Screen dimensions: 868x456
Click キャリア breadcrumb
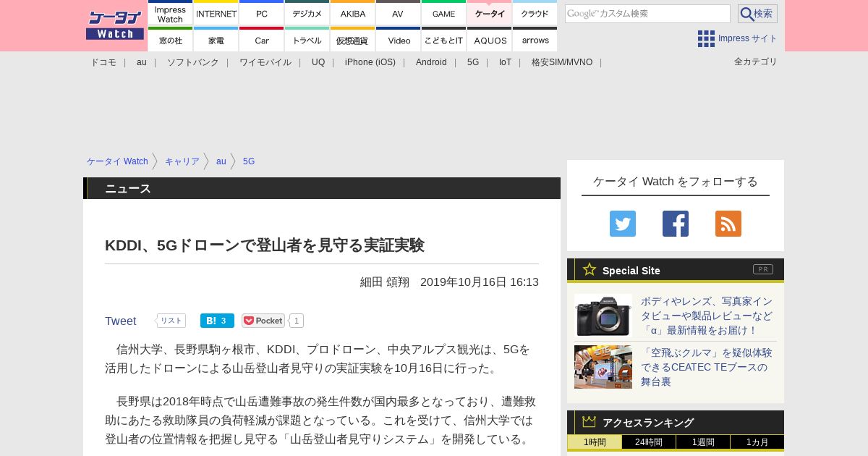182,161
